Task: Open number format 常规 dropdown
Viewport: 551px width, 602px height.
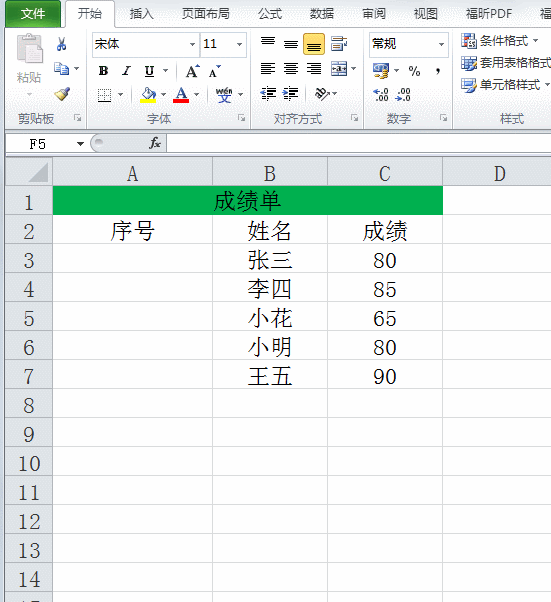Action: tap(442, 44)
